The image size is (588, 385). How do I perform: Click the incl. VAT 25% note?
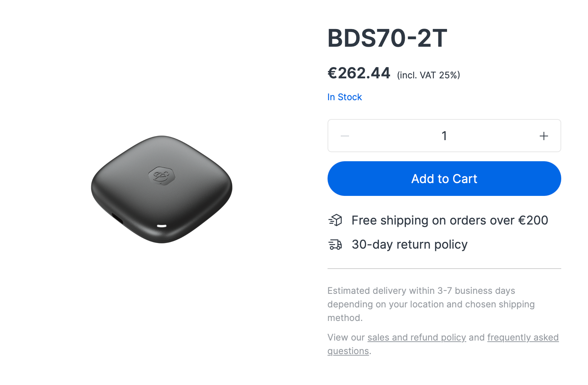(x=428, y=75)
